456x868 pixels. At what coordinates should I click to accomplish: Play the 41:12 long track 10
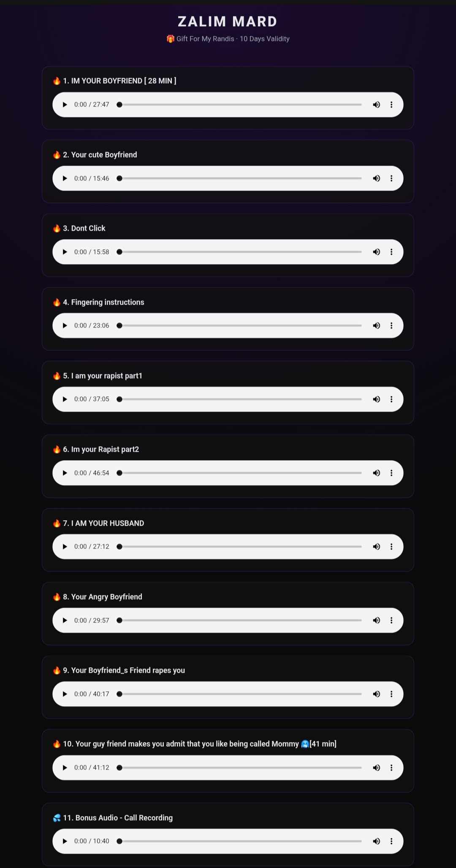pos(65,768)
